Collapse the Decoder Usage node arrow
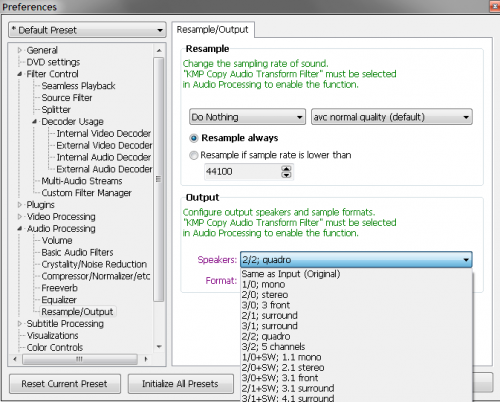Image resolution: width=500 pixels, height=402 pixels. 34,122
